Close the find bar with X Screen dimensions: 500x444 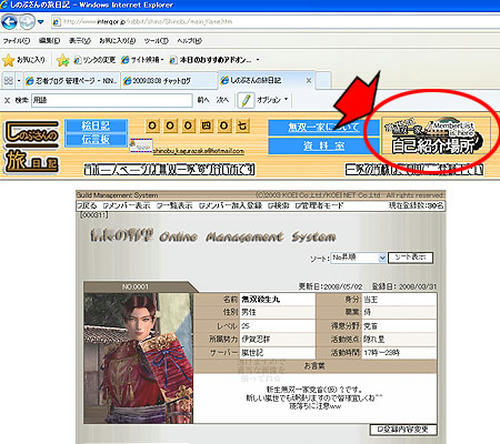pos(7,100)
